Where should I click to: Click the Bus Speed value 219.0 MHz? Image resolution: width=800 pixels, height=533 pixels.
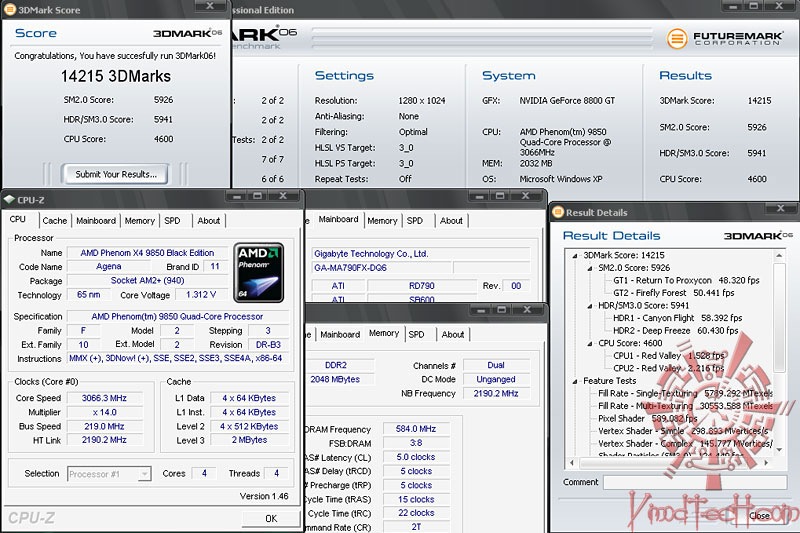pos(104,426)
